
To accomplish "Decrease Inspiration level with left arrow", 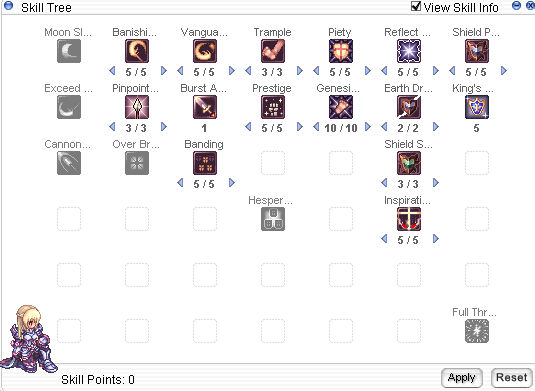I will pos(384,238).
